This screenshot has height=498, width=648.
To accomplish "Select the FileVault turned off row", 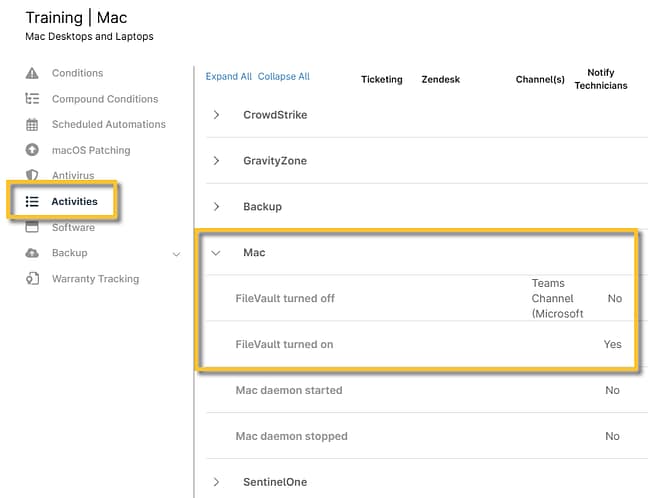I will [284, 298].
